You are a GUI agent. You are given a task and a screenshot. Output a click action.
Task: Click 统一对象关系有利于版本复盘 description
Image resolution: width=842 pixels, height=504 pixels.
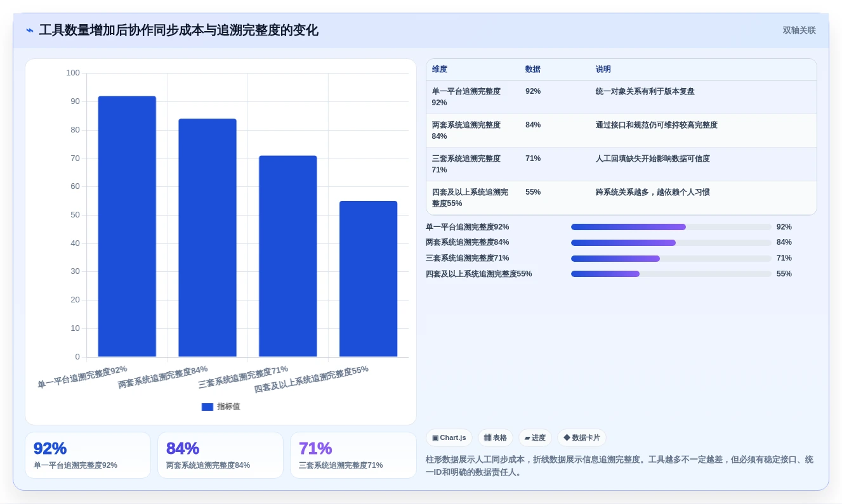tap(645, 91)
